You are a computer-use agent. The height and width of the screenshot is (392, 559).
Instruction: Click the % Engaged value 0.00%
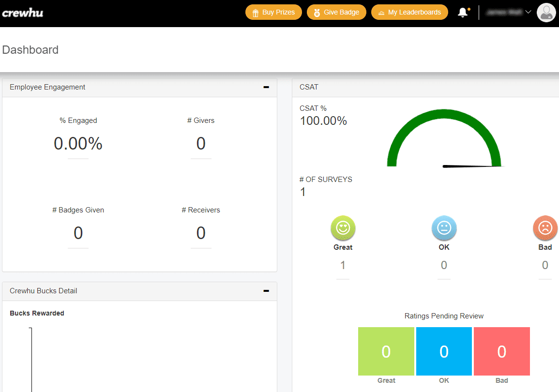[78, 144]
